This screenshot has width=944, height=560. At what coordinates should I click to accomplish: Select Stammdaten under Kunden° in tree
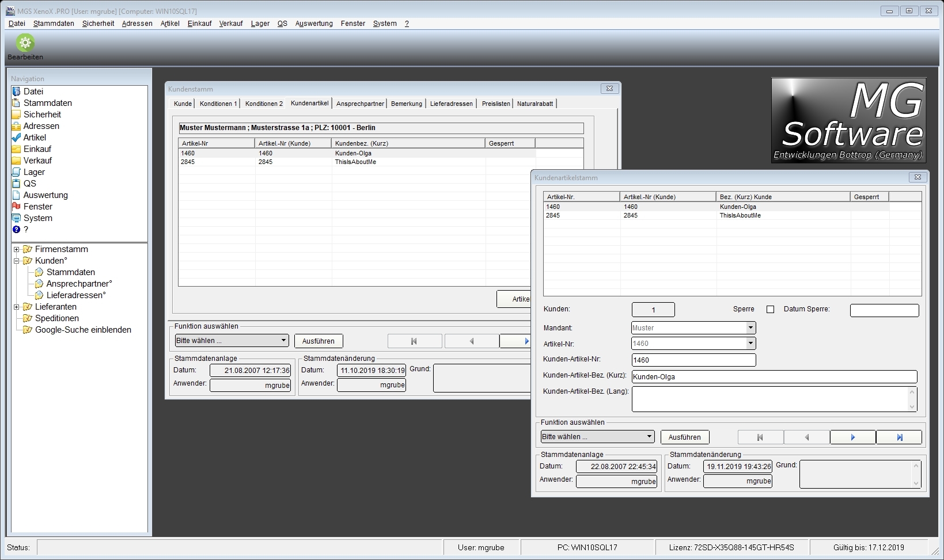pos(71,272)
